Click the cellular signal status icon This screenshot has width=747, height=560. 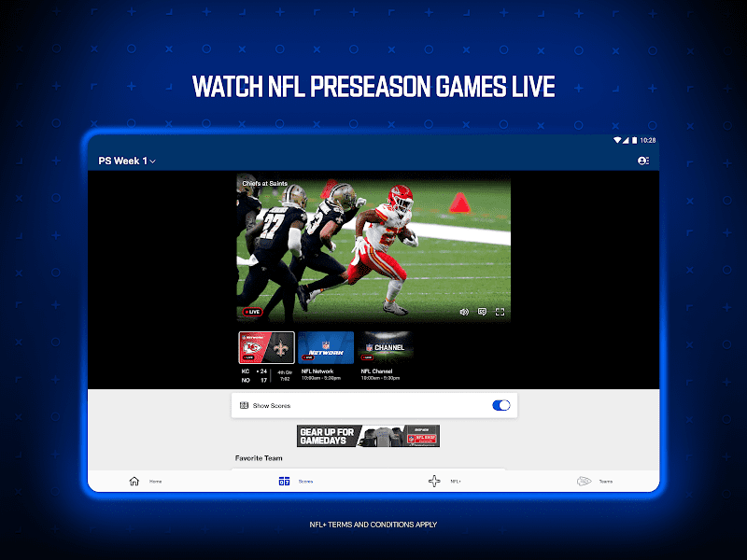pos(626,140)
